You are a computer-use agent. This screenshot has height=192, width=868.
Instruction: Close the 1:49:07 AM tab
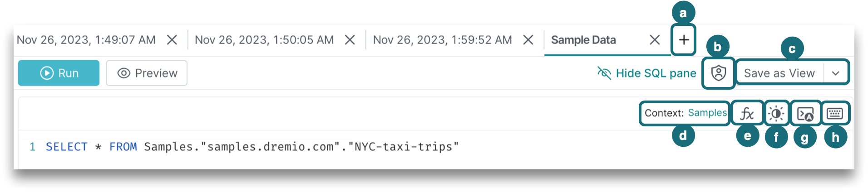point(172,40)
